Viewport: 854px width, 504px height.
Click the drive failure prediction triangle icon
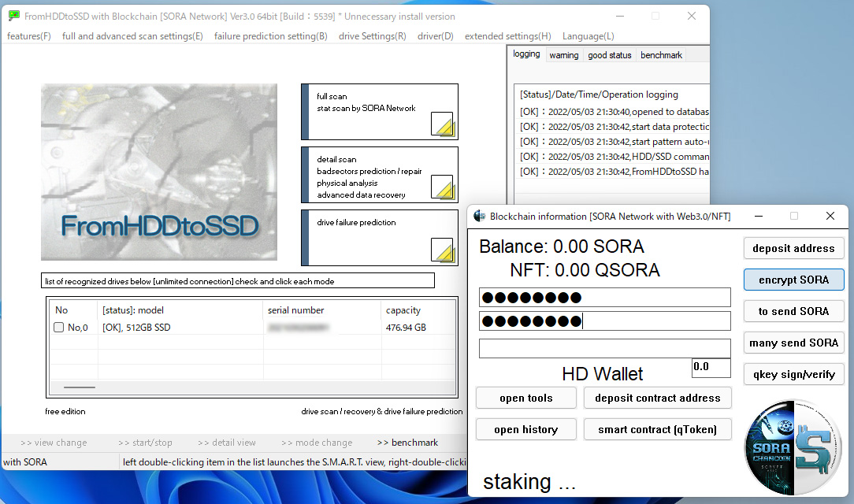[442, 250]
